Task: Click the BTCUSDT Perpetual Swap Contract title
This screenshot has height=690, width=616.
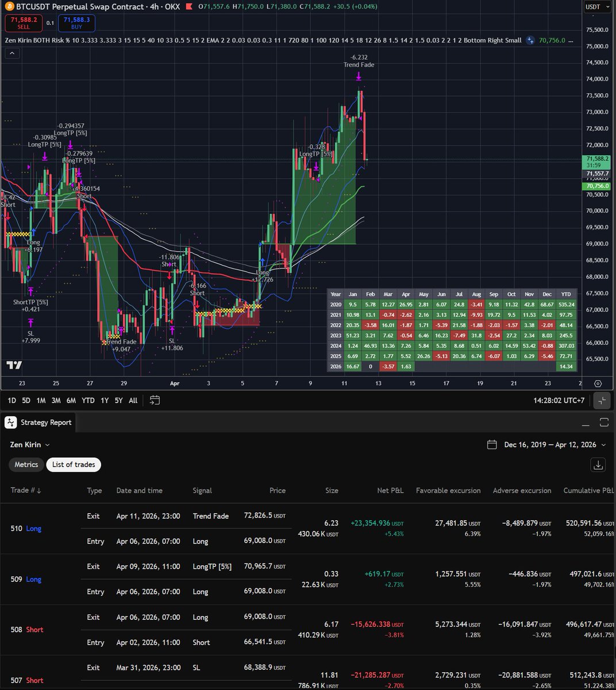Action: [x=79, y=7]
